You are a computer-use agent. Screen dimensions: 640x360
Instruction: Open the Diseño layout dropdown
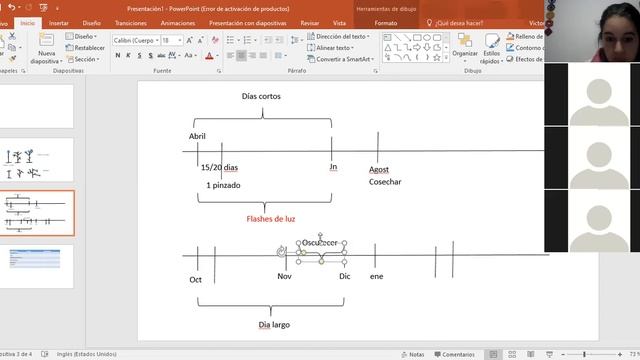click(81, 36)
